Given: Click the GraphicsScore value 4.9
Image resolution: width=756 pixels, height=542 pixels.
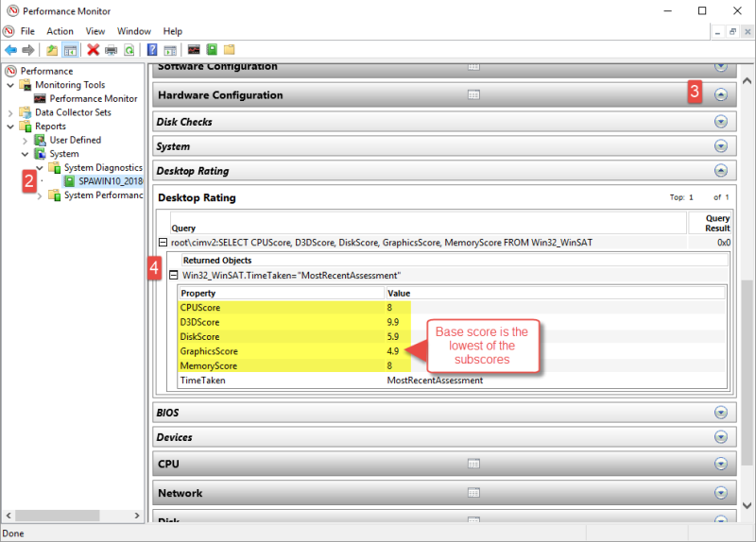Looking at the screenshot, I should point(392,351).
